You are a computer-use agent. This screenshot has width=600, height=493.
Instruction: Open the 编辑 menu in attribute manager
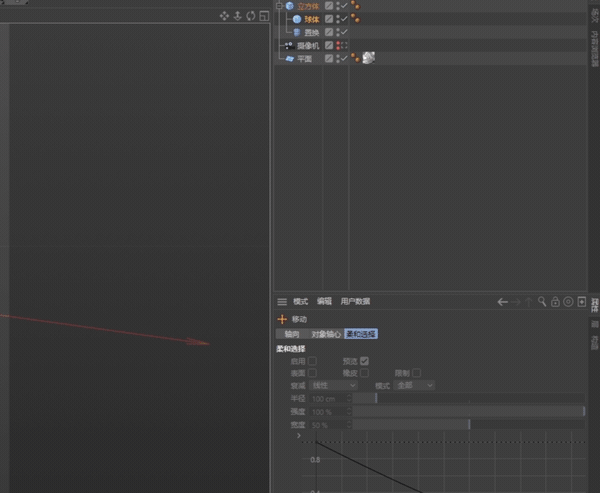[x=324, y=302]
